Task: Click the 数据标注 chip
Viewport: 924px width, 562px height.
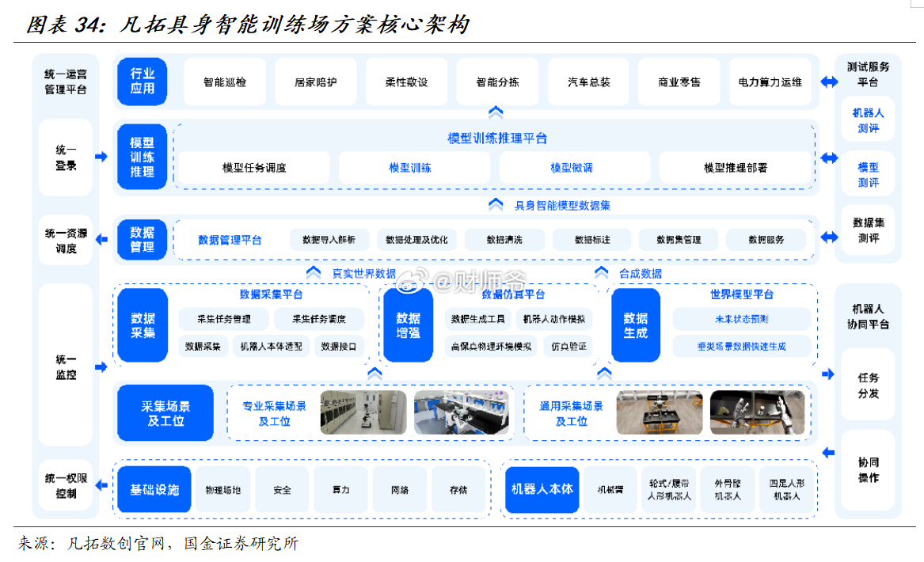Action: [592, 240]
